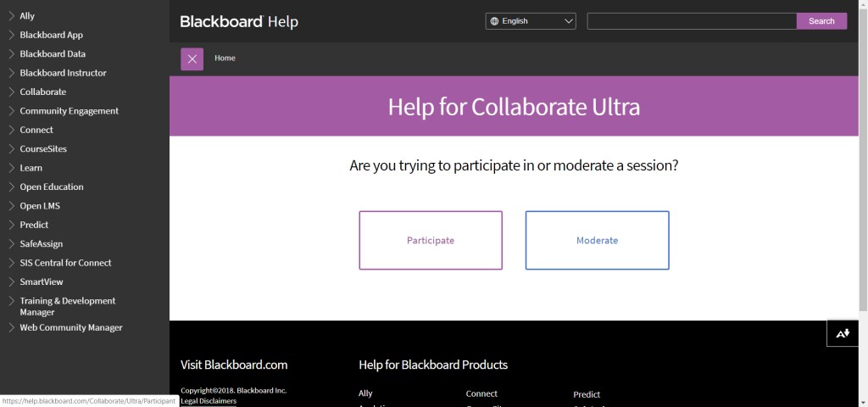Select Community Engagement in sidebar
This screenshot has width=868, height=407.
click(69, 111)
